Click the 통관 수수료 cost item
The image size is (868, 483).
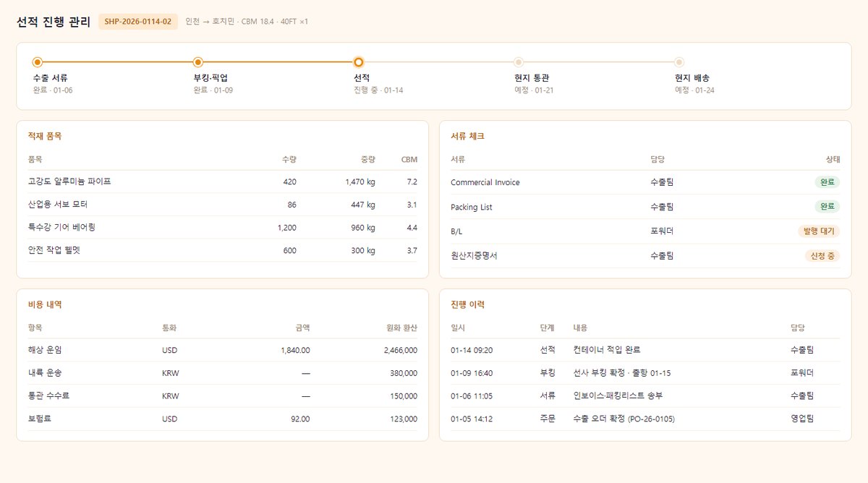coord(48,396)
